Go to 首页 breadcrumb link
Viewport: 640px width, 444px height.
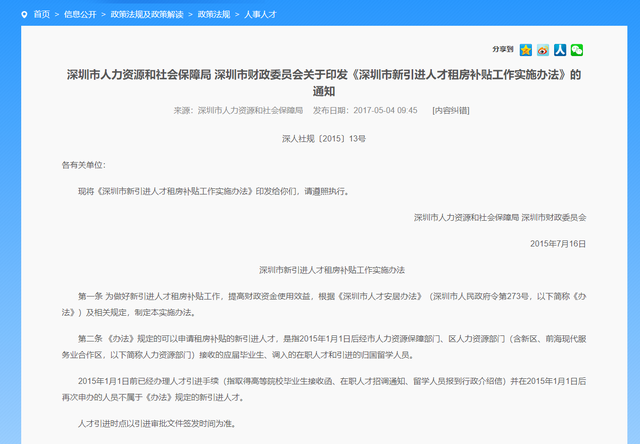42,14
